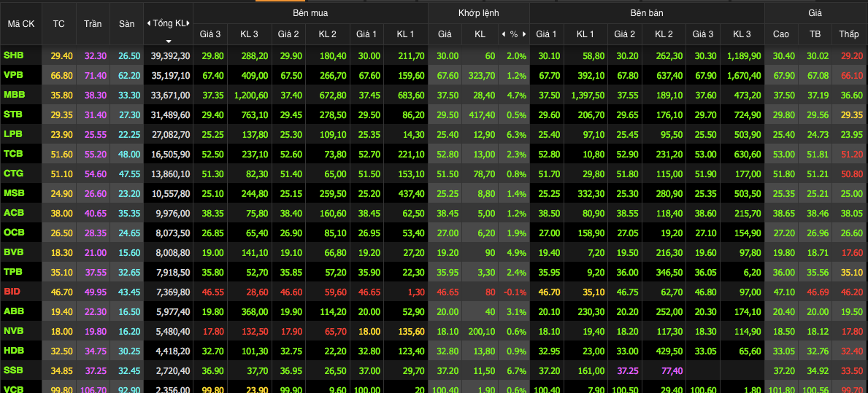The width and height of the screenshot is (868, 393).
Task: Open the MBB ticker row symbol
Action: (x=14, y=95)
